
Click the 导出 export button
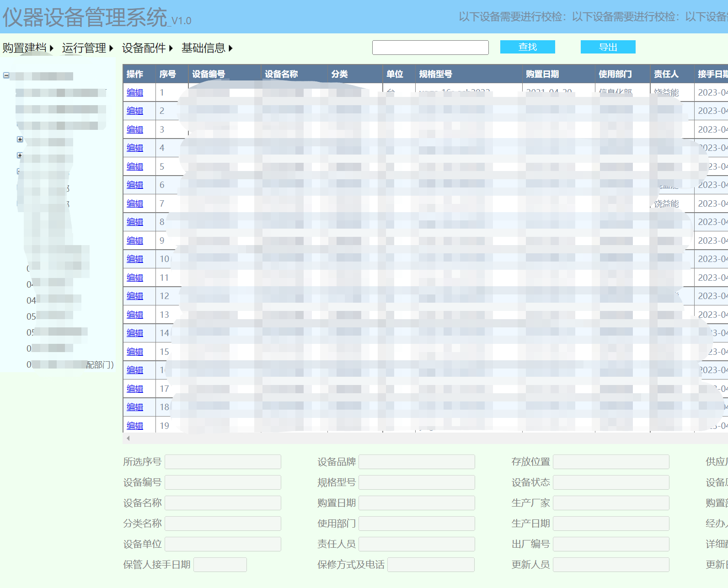(x=608, y=47)
